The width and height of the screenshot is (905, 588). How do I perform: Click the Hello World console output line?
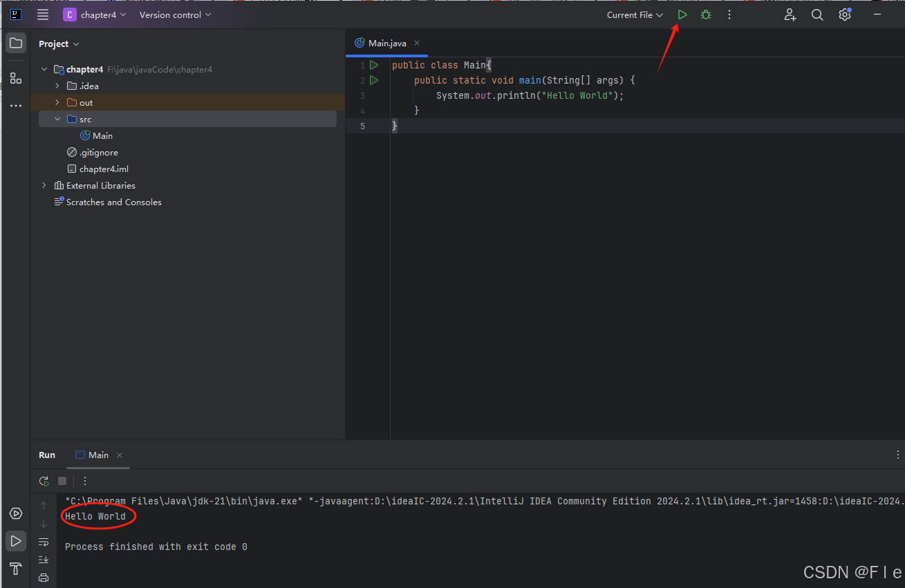point(95,516)
